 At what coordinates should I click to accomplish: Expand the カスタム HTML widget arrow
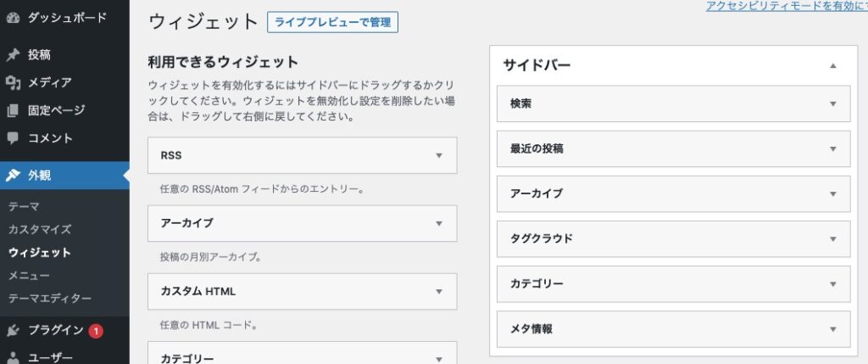[439, 291]
